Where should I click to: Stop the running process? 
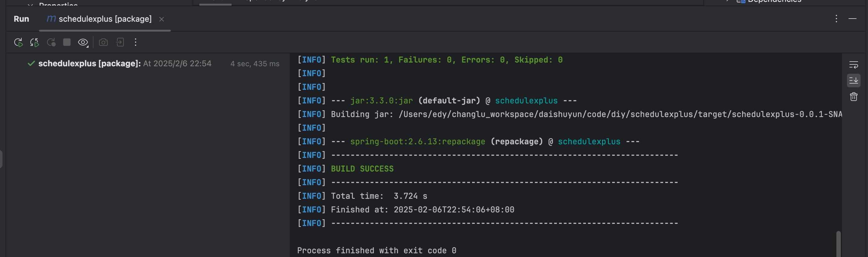click(67, 42)
